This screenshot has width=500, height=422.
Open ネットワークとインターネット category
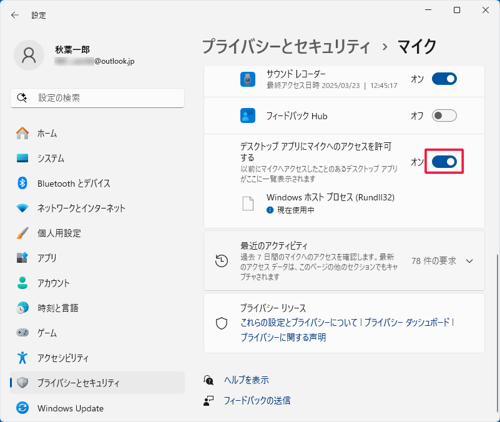97,208
